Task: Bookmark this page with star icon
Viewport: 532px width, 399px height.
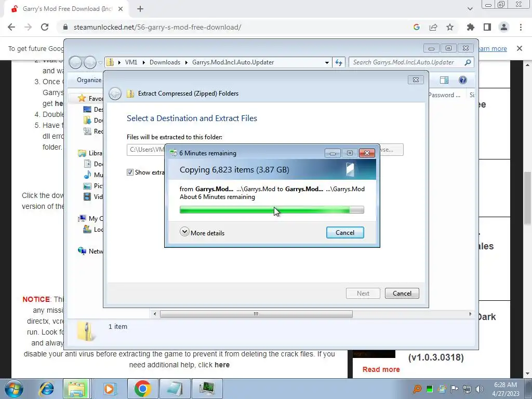Action: 450,27
